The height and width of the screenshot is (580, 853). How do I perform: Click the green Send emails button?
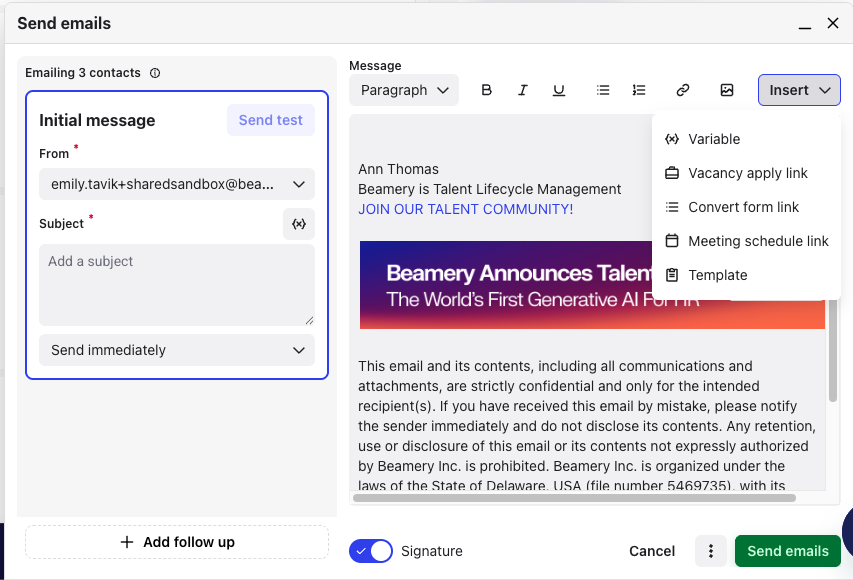(788, 551)
